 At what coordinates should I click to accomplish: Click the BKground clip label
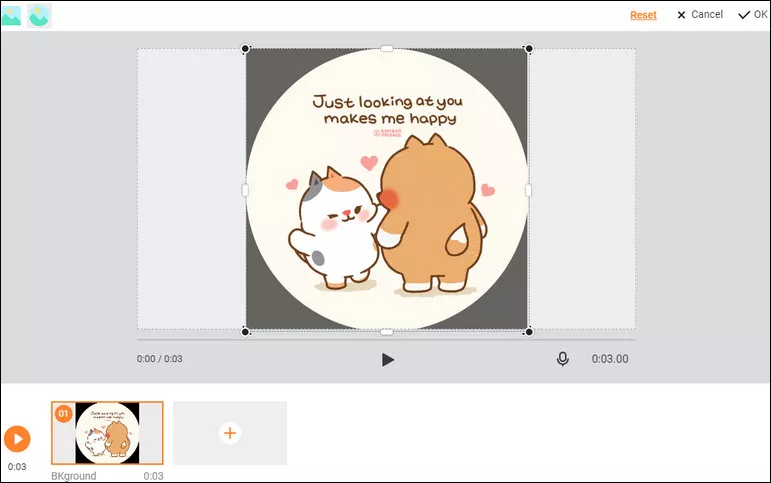tap(74, 476)
